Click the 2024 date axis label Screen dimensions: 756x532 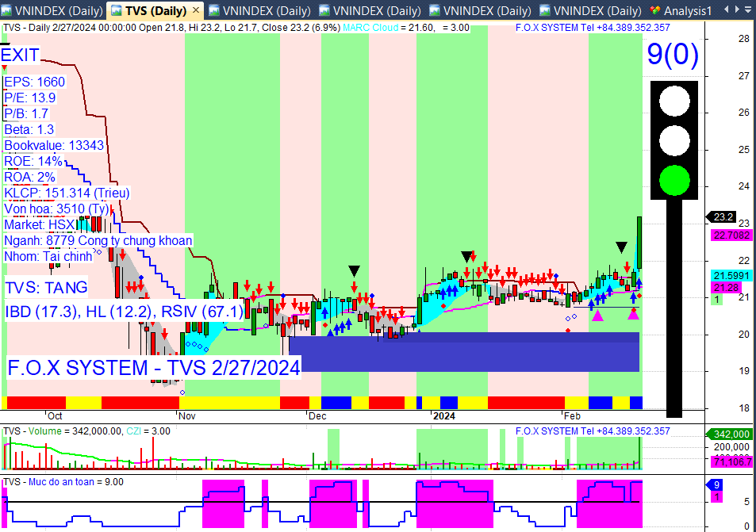click(444, 416)
